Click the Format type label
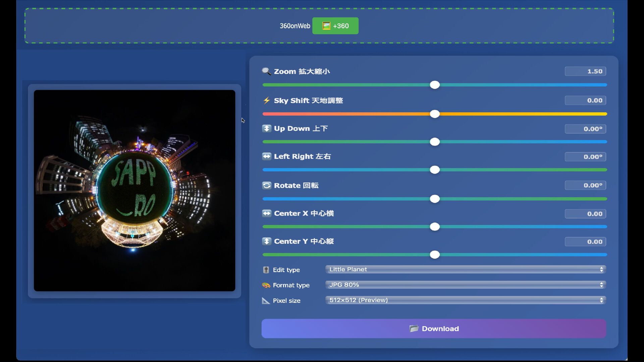Image resolution: width=644 pixels, height=362 pixels. pos(291,285)
